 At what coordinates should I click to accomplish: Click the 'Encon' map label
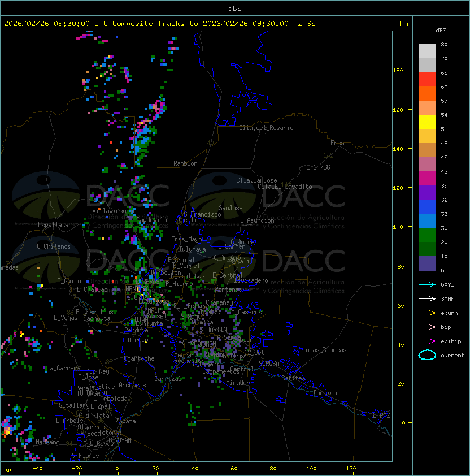pyautogui.click(x=339, y=143)
